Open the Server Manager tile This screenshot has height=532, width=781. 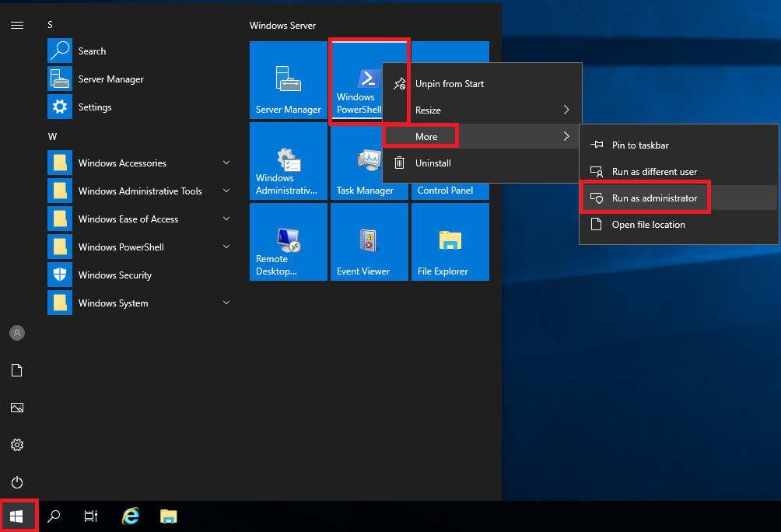(x=289, y=80)
